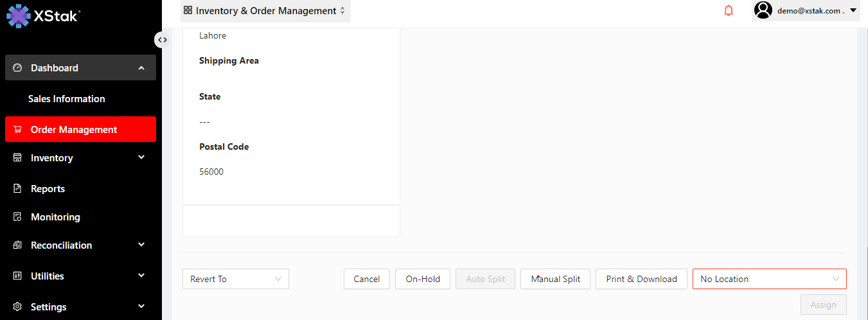Expand the Utilities menu chevron
Screen dimensions: 868x320
pos(141,276)
